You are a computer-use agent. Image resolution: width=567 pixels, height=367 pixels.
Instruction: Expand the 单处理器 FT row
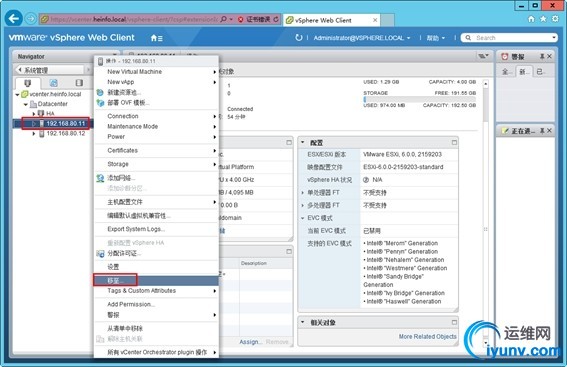pyautogui.click(x=303, y=193)
